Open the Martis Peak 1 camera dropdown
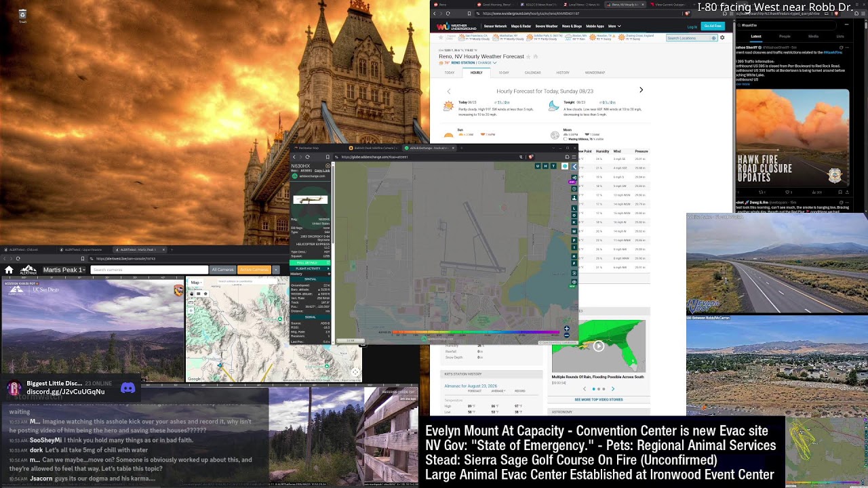 coord(64,270)
